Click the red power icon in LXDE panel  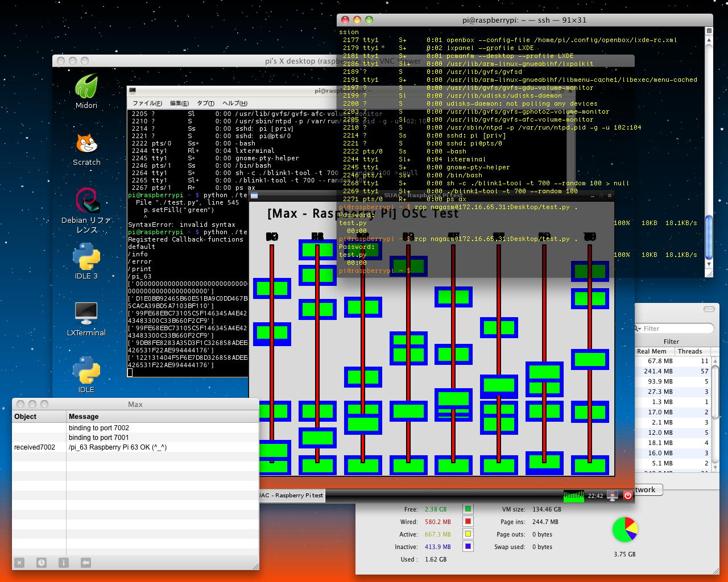(627, 496)
